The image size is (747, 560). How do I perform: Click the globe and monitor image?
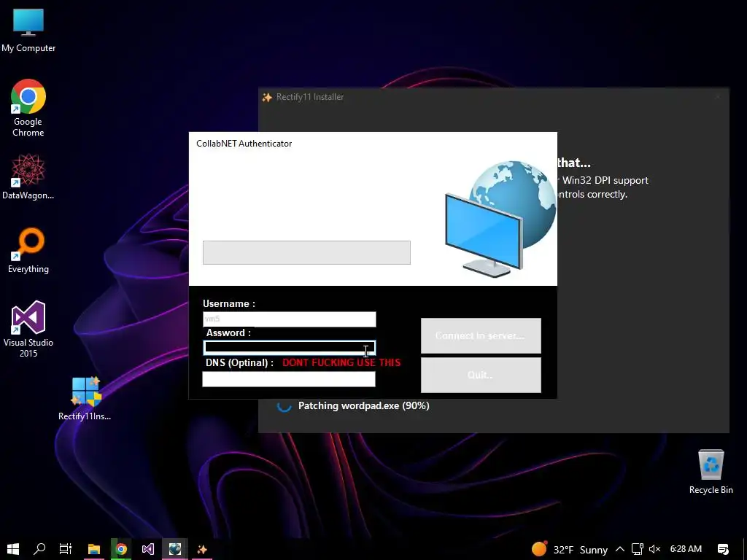[500, 219]
